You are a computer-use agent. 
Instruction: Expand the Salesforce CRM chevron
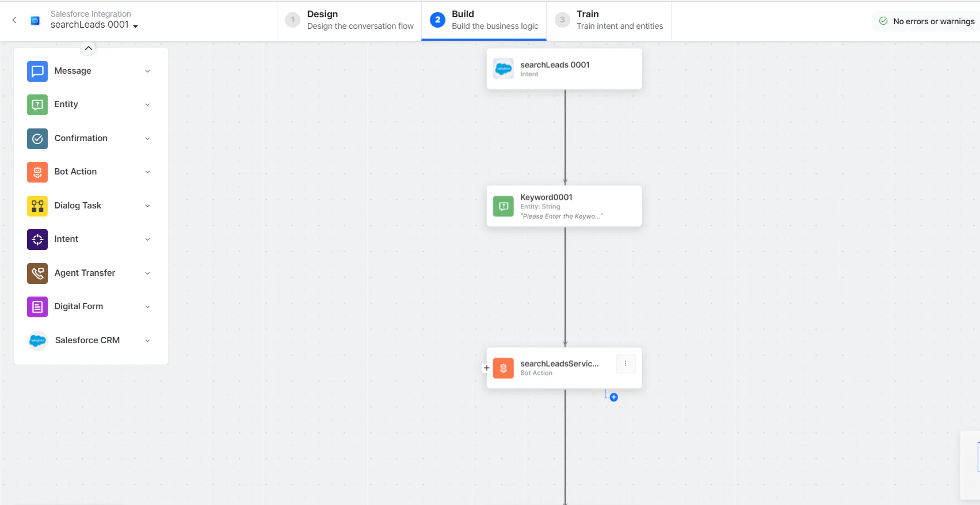point(147,341)
